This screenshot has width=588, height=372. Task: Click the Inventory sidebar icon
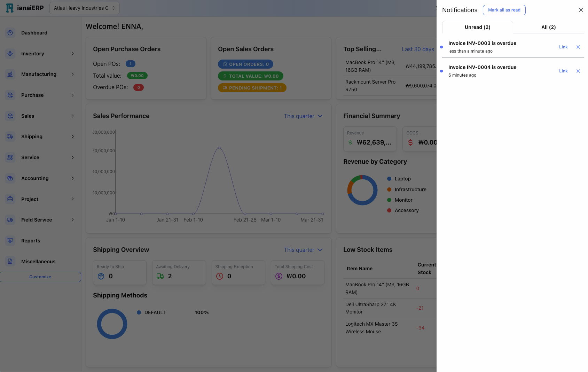[x=10, y=54]
